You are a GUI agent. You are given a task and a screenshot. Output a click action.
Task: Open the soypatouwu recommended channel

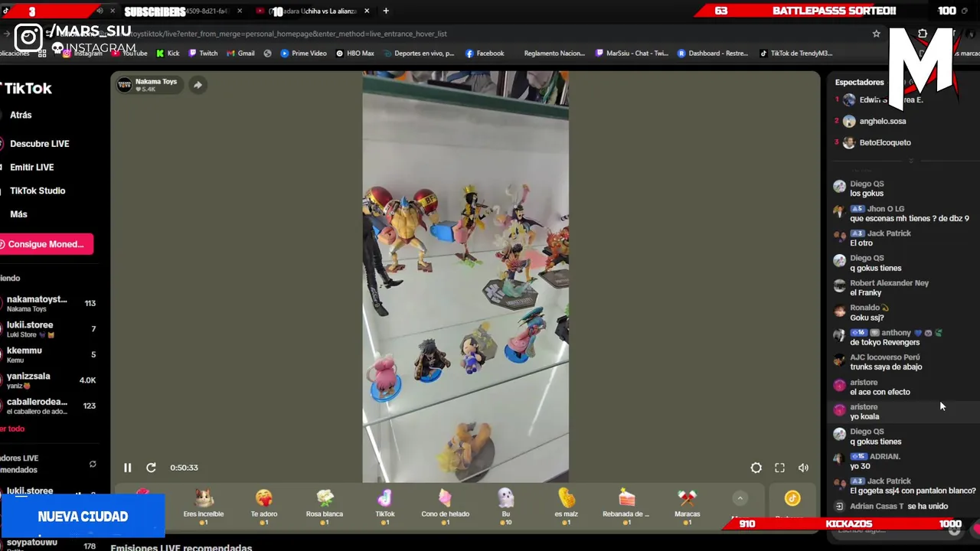(x=48, y=544)
